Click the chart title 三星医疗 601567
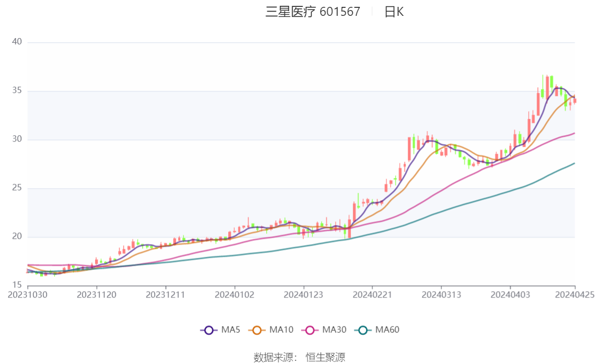The height and width of the screenshot is (364, 599). coord(313,12)
